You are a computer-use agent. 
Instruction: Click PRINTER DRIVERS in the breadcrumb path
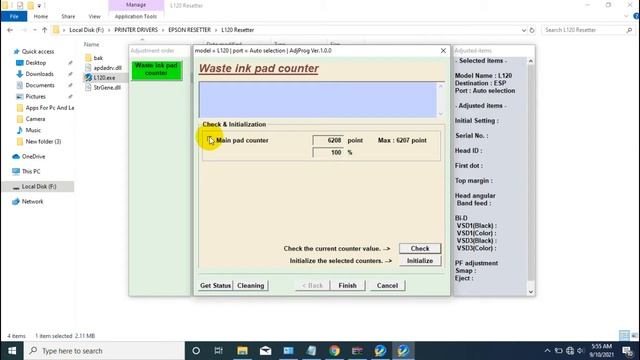(x=136, y=30)
